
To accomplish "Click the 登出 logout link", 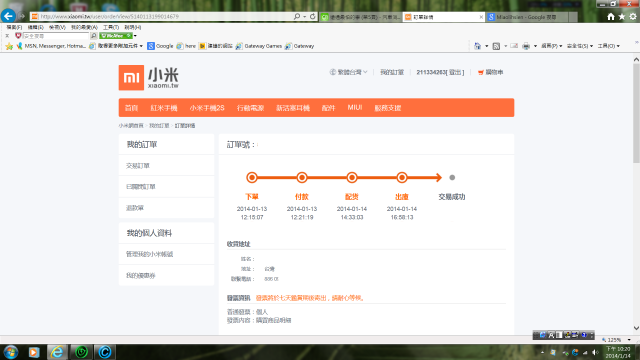I will coord(456,72).
